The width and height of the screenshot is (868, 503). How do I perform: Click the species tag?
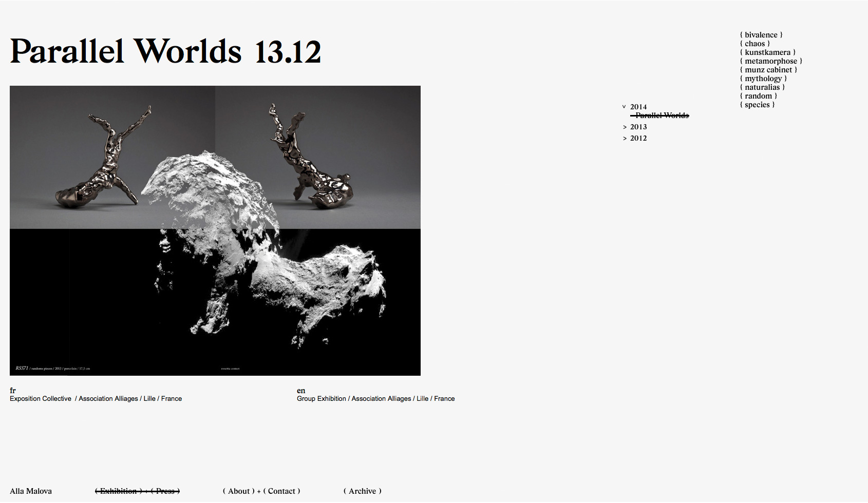point(757,105)
